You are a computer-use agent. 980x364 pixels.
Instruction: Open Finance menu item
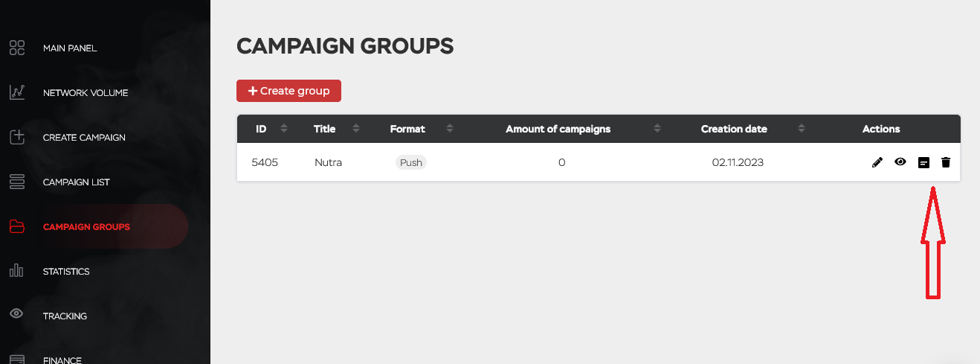click(62, 360)
